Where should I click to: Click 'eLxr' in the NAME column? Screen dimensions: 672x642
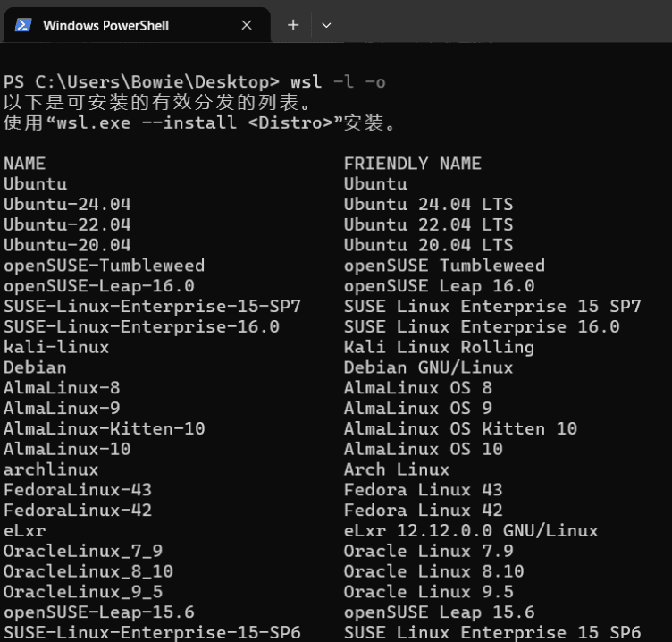[24, 530]
